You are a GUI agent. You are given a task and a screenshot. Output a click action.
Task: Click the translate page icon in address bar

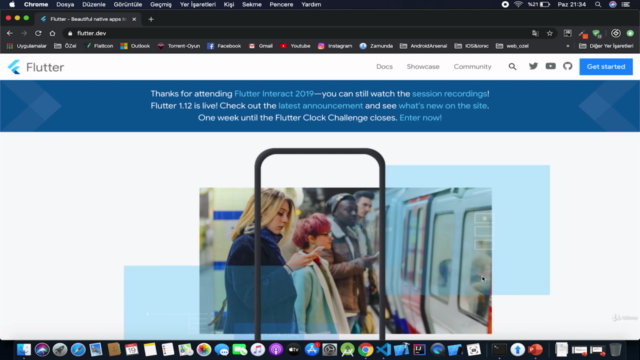coord(535,33)
